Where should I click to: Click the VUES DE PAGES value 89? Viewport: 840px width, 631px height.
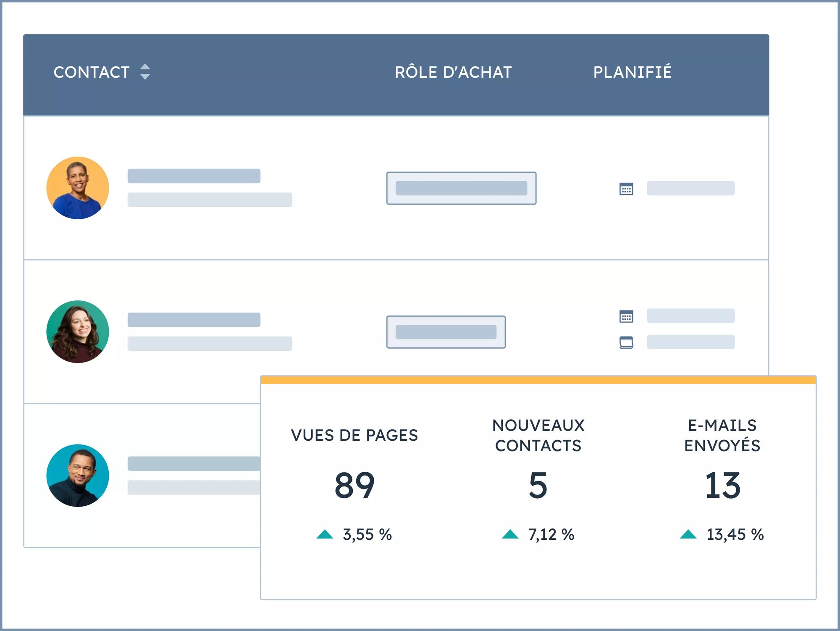pyautogui.click(x=354, y=486)
